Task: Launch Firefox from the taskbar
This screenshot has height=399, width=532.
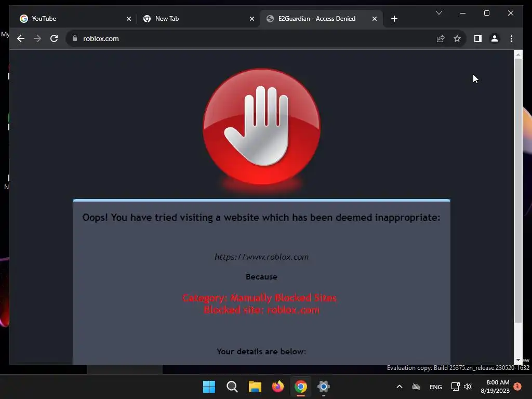Action: [x=278, y=387]
